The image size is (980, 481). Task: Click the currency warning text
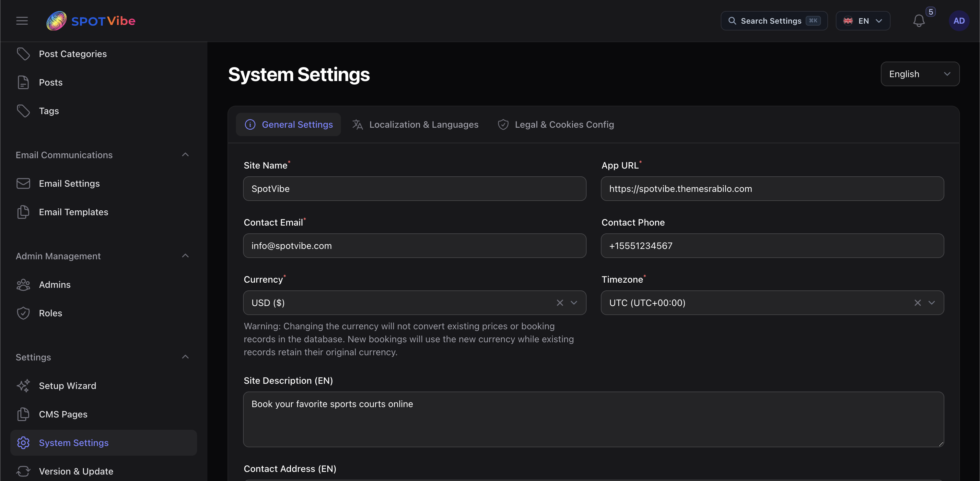[409, 339]
